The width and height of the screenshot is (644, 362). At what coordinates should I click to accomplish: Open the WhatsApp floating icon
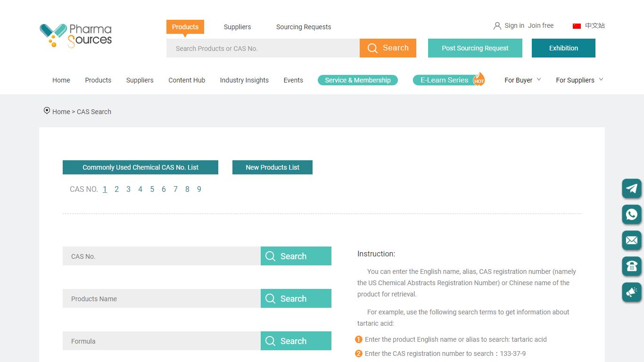632,214
